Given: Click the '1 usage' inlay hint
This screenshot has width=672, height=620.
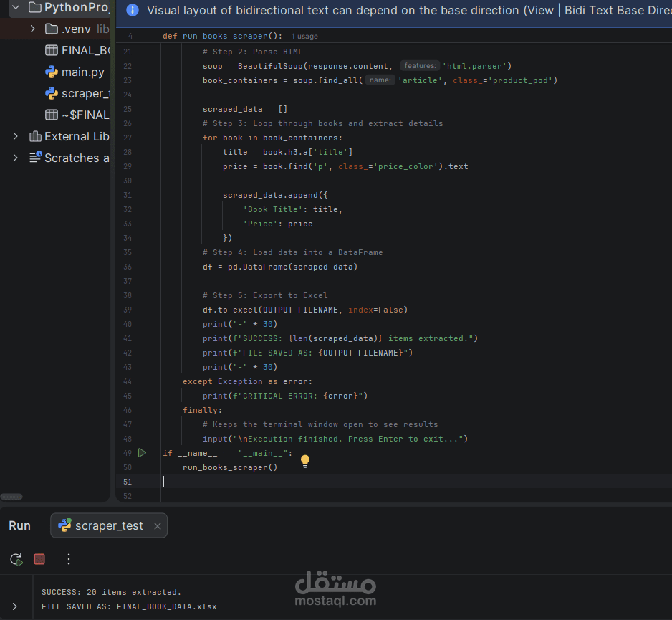Looking at the screenshot, I should point(304,37).
